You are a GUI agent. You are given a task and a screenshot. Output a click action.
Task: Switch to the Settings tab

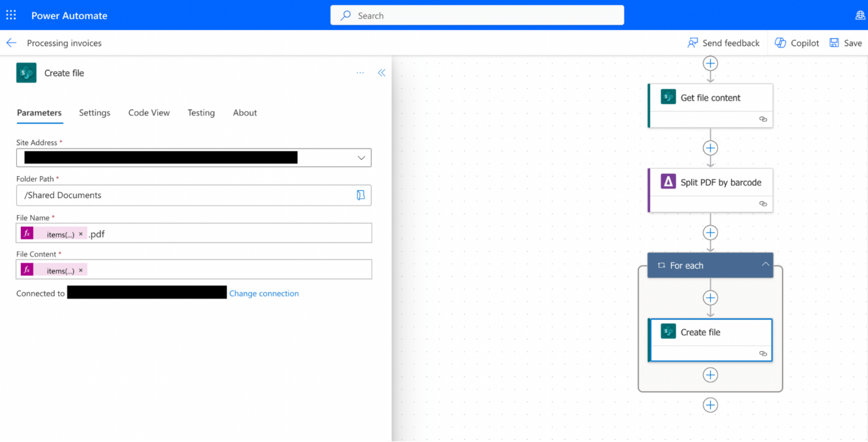pyautogui.click(x=94, y=113)
